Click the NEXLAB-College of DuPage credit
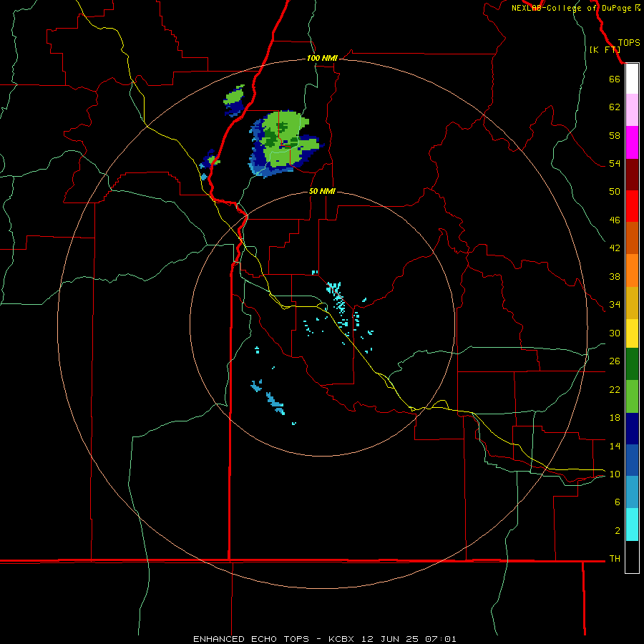Viewport: 644px width, 644px height. 575,8
